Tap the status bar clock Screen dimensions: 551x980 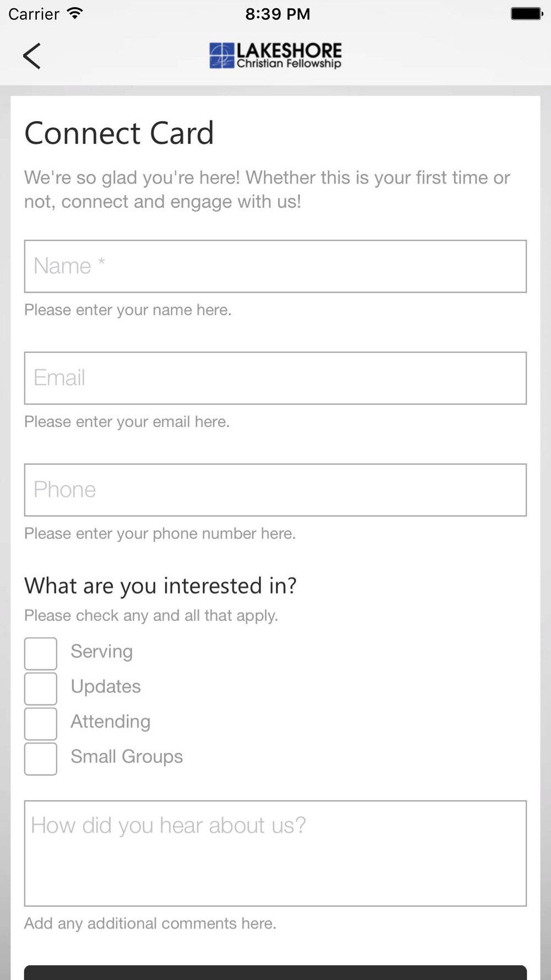[278, 14]
